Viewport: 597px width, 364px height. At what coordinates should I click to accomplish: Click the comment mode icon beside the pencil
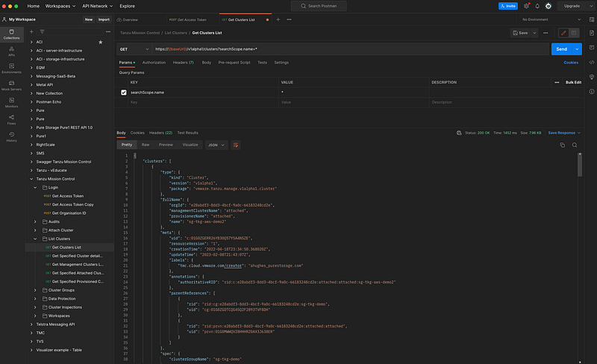[574, 33]
